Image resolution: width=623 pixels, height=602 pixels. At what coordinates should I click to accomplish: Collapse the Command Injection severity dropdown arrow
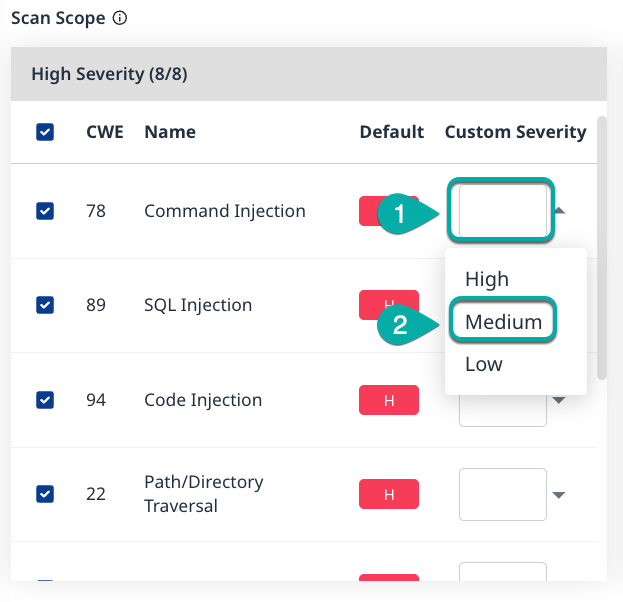click(x=560, y=211)
